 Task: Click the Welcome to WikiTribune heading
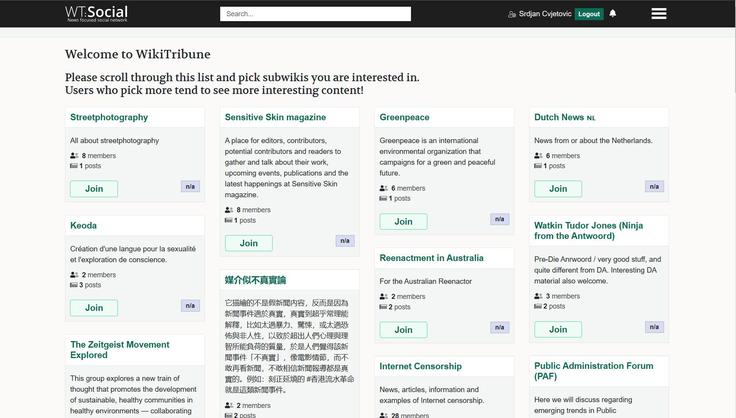click(x=138, y=54)
